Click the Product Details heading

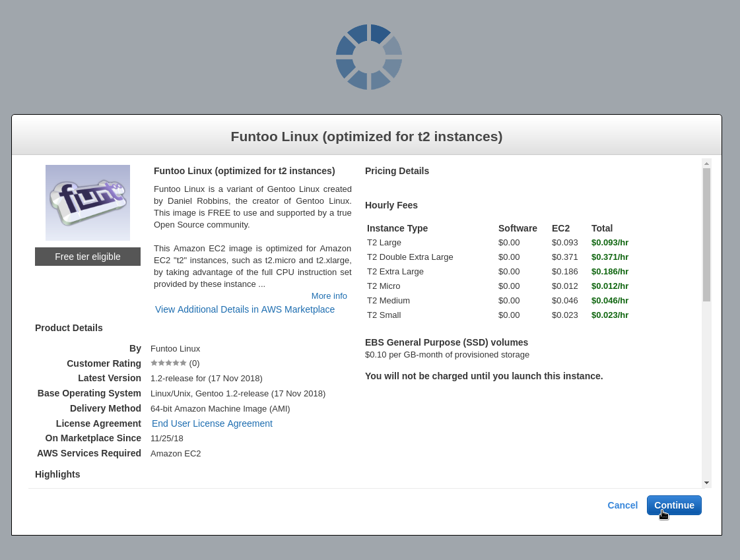point(69,328)
